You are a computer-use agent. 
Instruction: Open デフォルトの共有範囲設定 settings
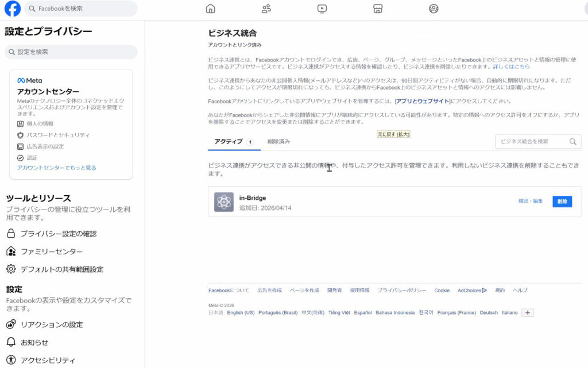[61, 269]
